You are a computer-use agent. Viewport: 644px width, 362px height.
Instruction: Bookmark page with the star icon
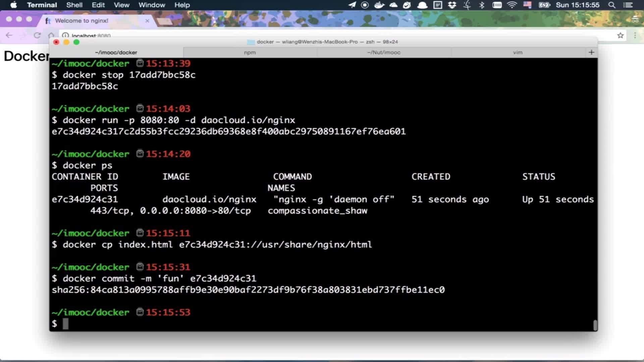pyautogui.click(x=620, y=35)
